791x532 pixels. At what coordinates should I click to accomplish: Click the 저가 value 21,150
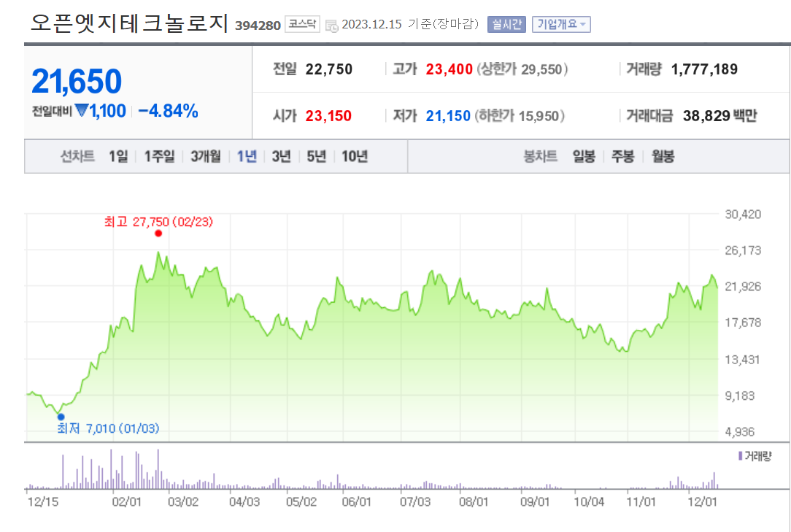coord(448,116)
